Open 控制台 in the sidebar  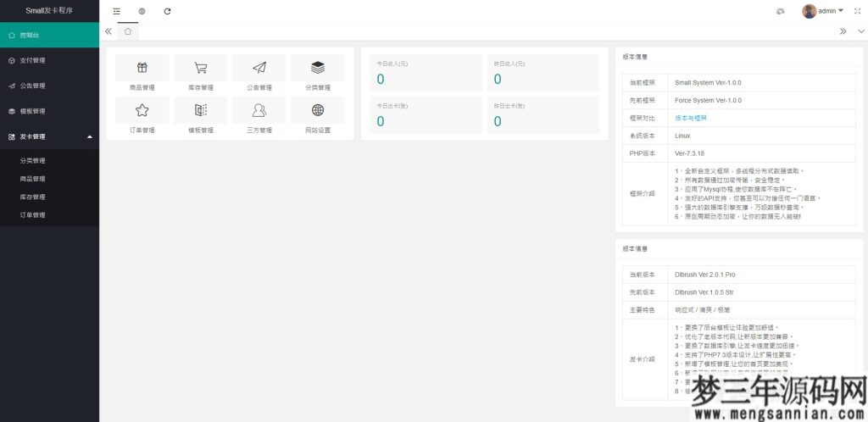point(49,35)
